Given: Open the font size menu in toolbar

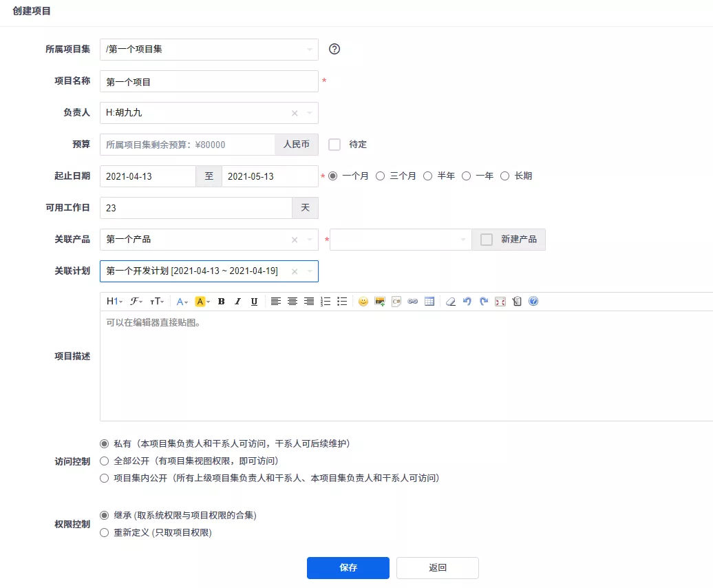Looking at the screenshot, I should [x=157, y=302].
